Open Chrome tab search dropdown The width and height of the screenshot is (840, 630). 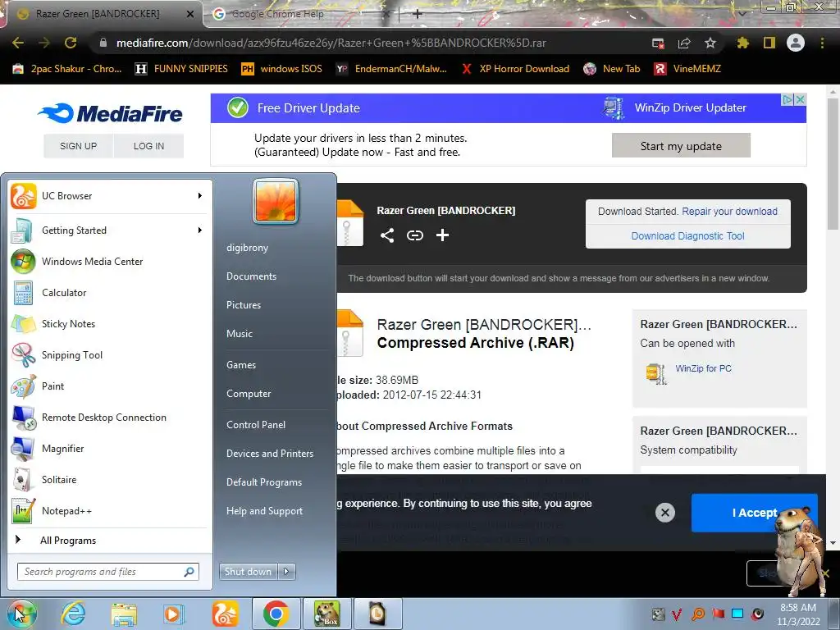click(x=742, y=14)
